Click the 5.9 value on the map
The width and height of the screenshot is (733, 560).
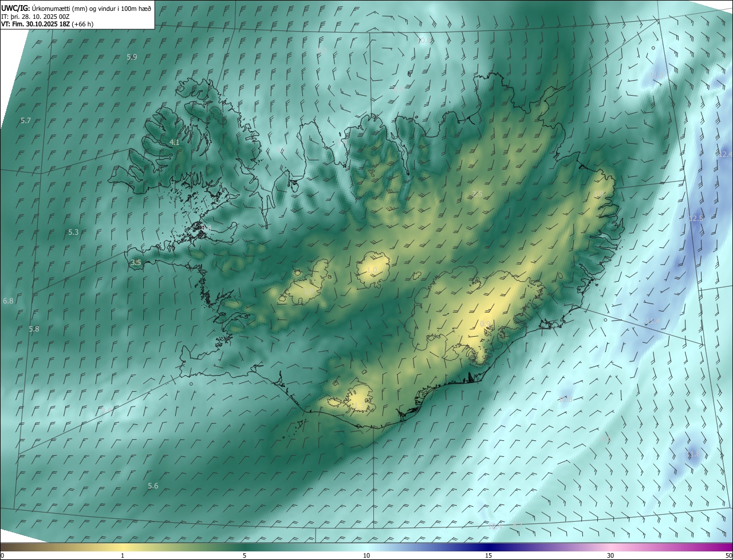click(x=132, y=57)
